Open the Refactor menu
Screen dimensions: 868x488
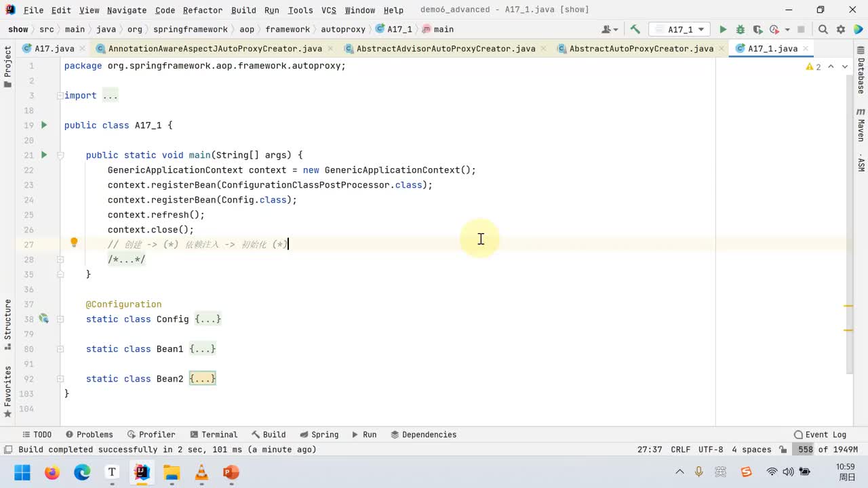click(x=203, y=10)
